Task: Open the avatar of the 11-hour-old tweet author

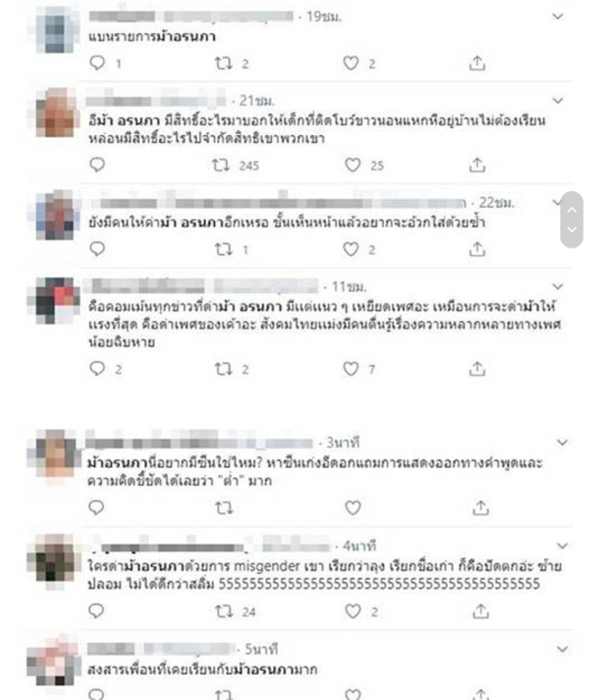Action: (x=53, y=300)
